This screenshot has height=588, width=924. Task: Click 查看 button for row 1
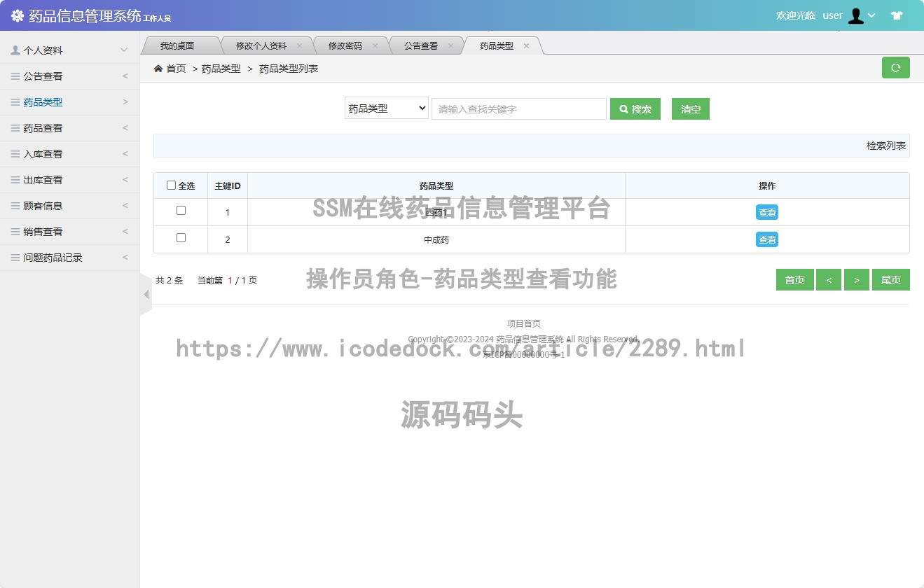(767, 212)
